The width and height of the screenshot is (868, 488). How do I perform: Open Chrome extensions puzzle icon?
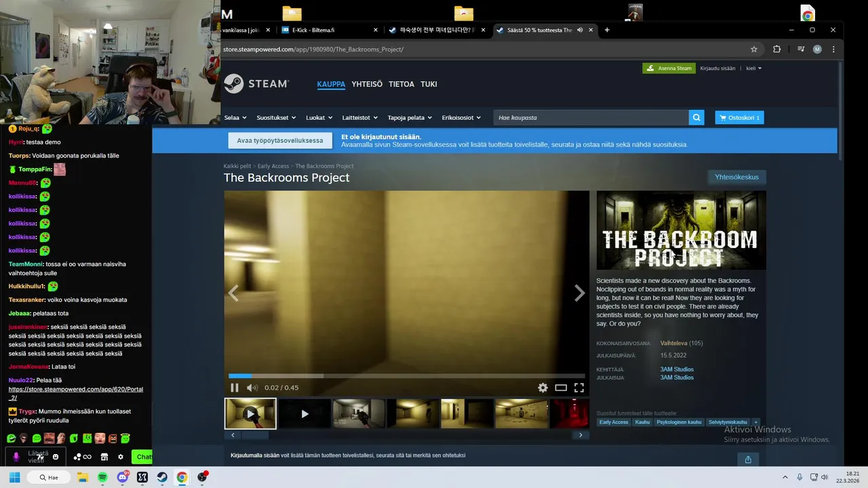[777, 49]
